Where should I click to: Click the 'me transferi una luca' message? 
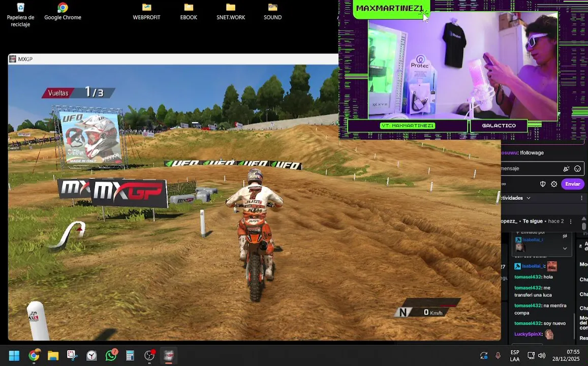[533, 291]
